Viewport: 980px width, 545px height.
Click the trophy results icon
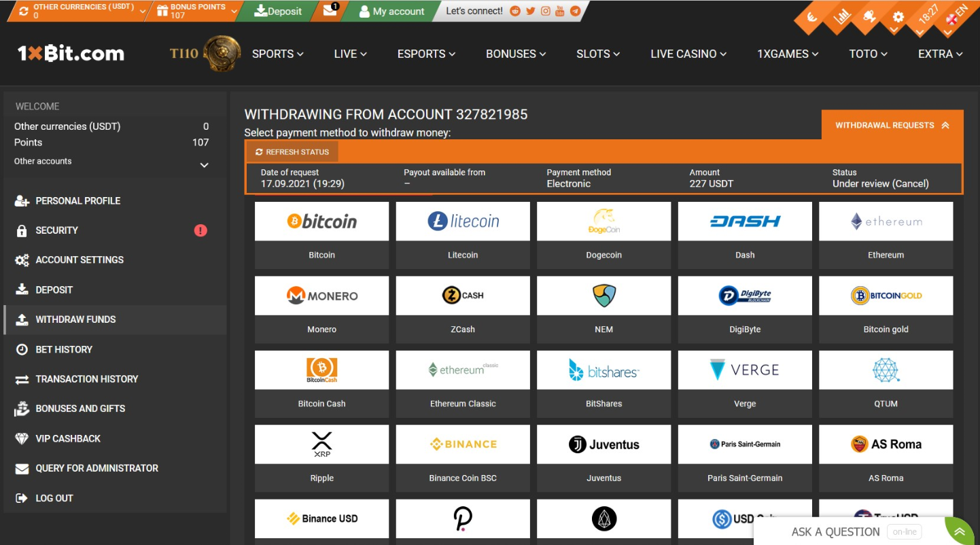pyautogui.click(x=869, y=17)
